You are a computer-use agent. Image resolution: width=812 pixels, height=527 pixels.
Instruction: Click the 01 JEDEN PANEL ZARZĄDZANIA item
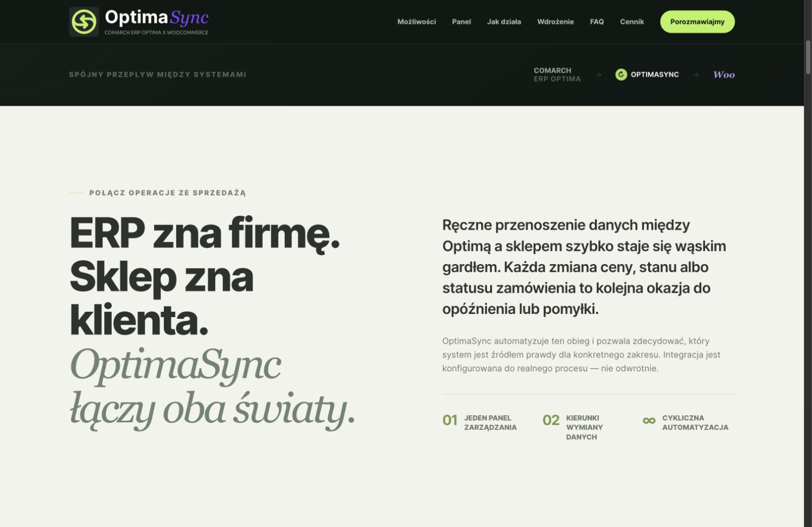[479, 422]
